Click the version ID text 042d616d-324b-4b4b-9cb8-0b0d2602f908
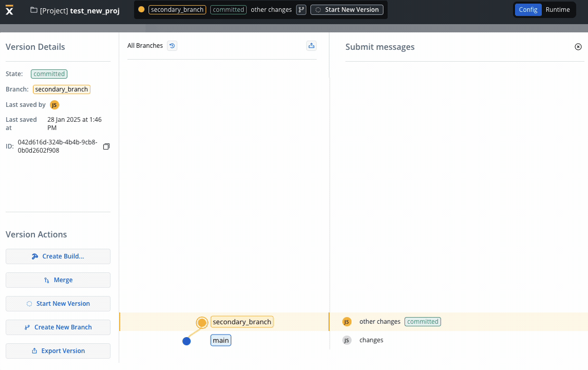 coord(58,146)
